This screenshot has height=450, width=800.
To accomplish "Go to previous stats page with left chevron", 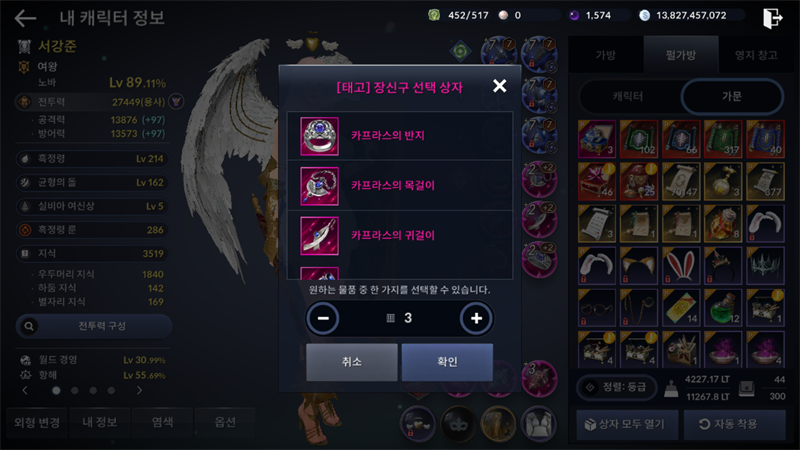I will (x=24, y=390).
